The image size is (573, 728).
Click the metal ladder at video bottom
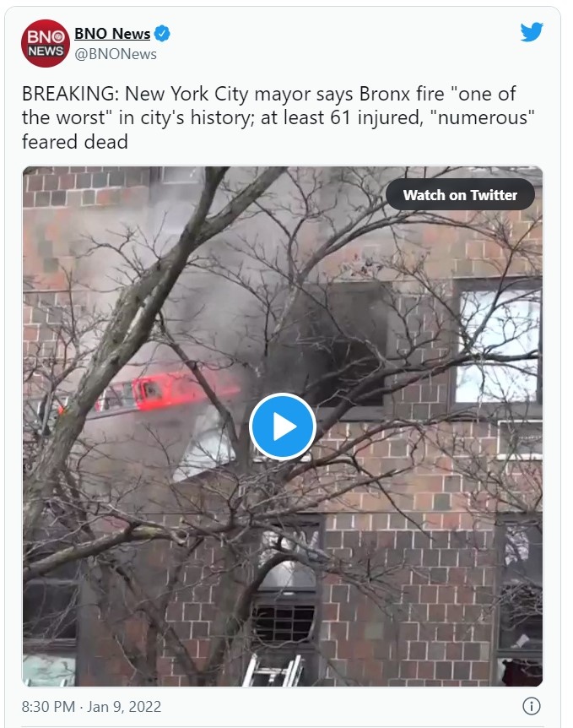pos(273,670)
